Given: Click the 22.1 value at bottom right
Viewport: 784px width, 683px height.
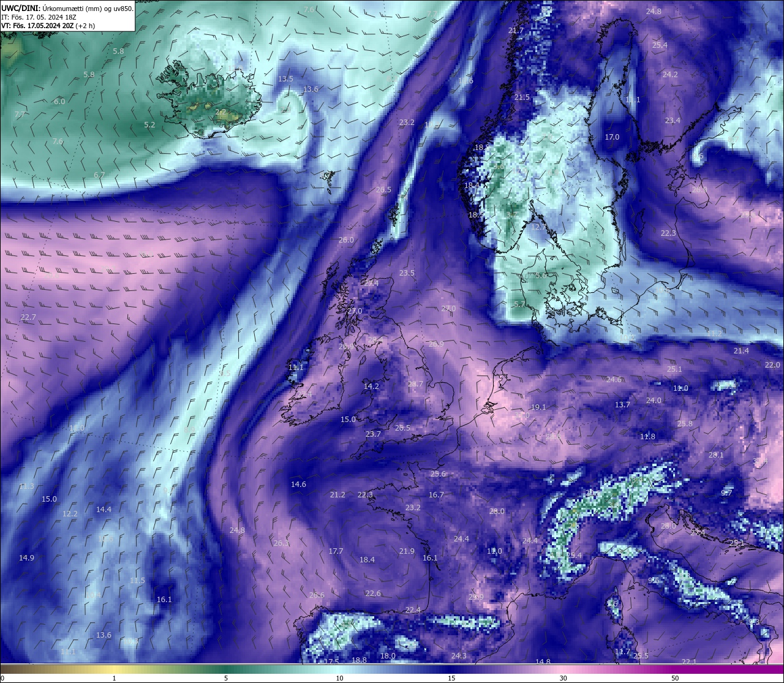Looking at the screenshot, I should [689, 662].
